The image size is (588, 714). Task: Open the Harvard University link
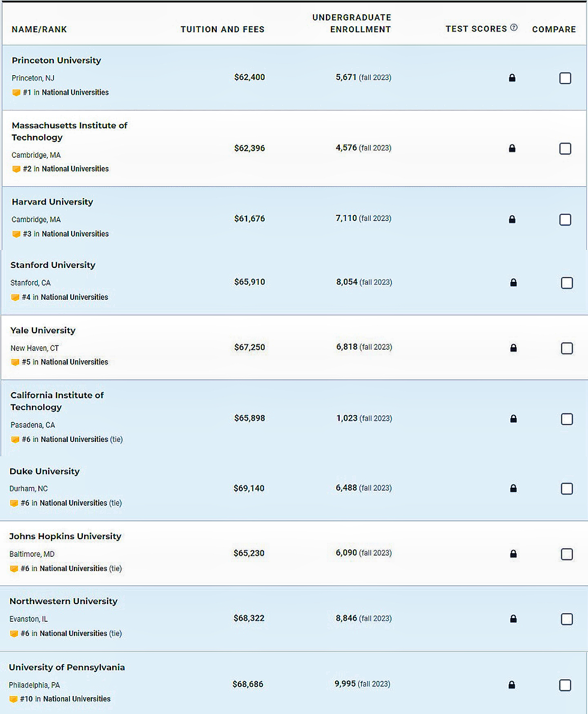52,202
